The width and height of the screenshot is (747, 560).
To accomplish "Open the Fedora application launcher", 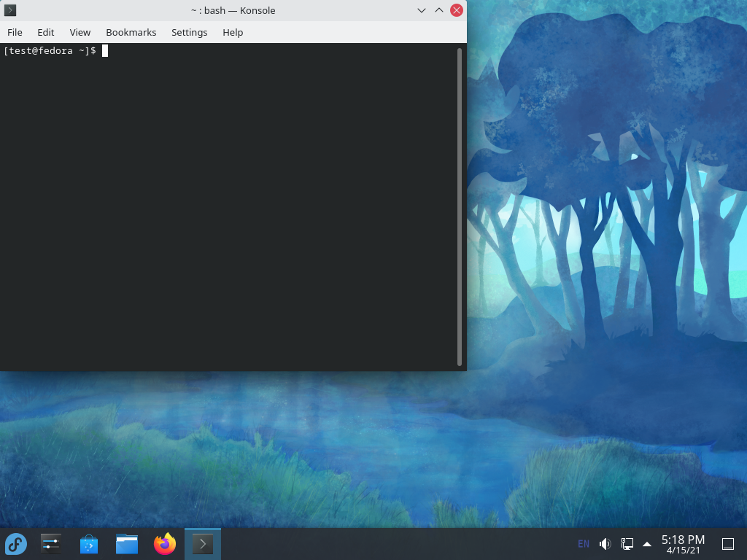I will [x=16, y=544].
